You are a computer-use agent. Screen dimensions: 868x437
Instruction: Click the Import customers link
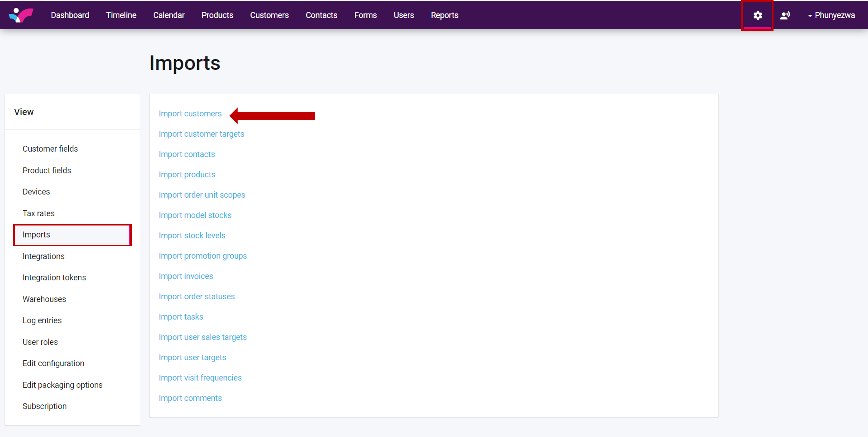pyautogui.click(x=190, y=114)
